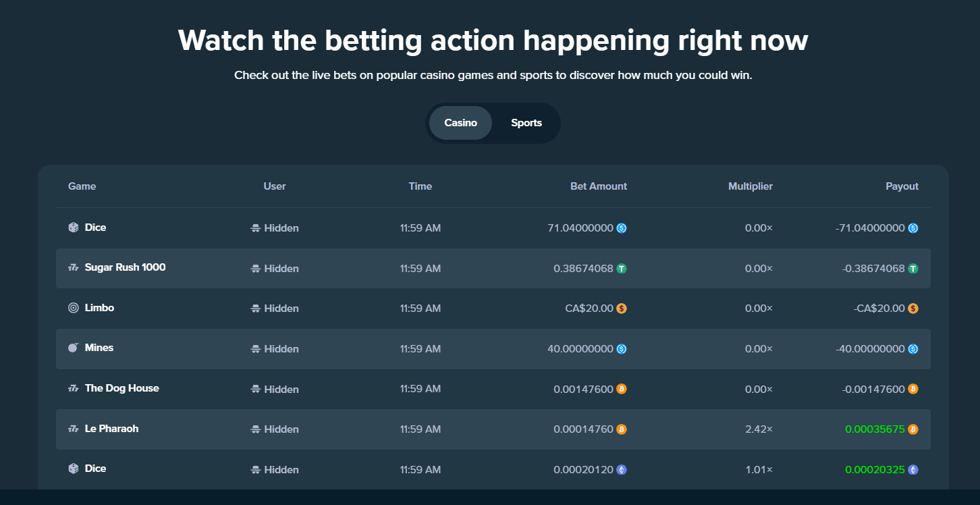Click the Le Pharaoh slot icon
Screen dimensions: 980x505
pyautogui.click(x=74, y=429)
